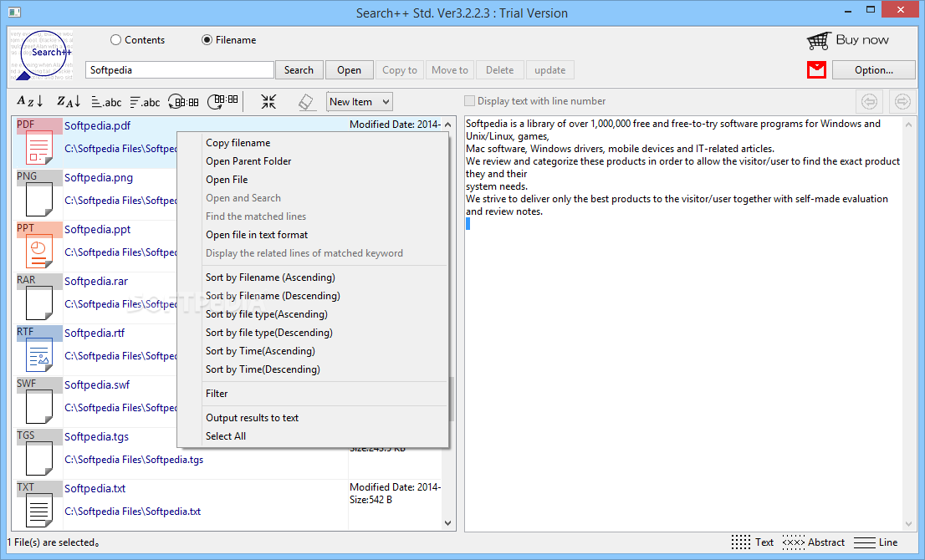Click the Abstract legend icon
The image size is (925, 560).
[x=794, y=542]
